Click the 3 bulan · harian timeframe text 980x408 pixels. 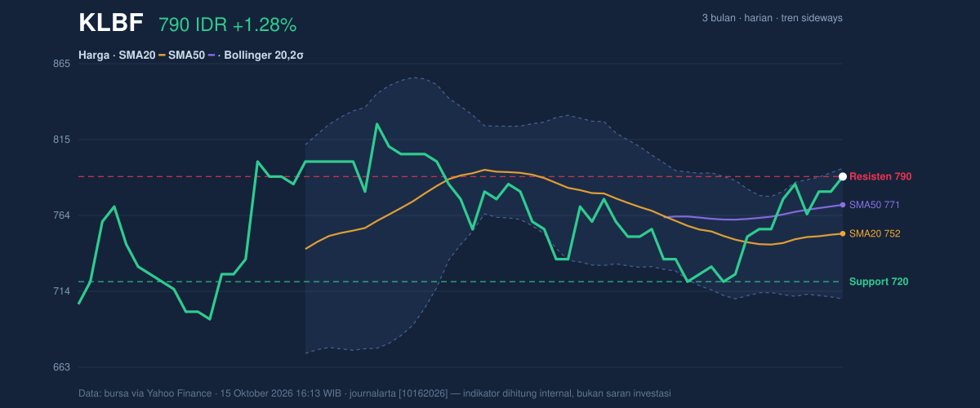pos(737,18)
